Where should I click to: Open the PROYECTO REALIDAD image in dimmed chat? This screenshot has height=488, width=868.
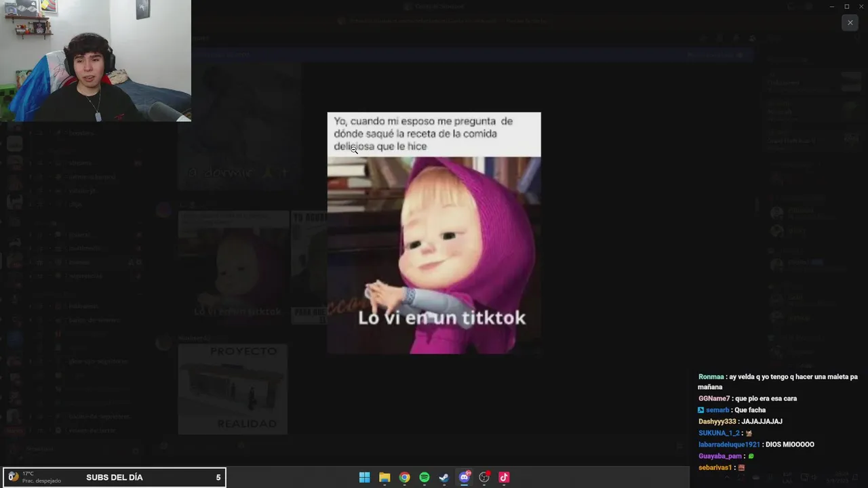pyautogui.click(x=233, y=389)
